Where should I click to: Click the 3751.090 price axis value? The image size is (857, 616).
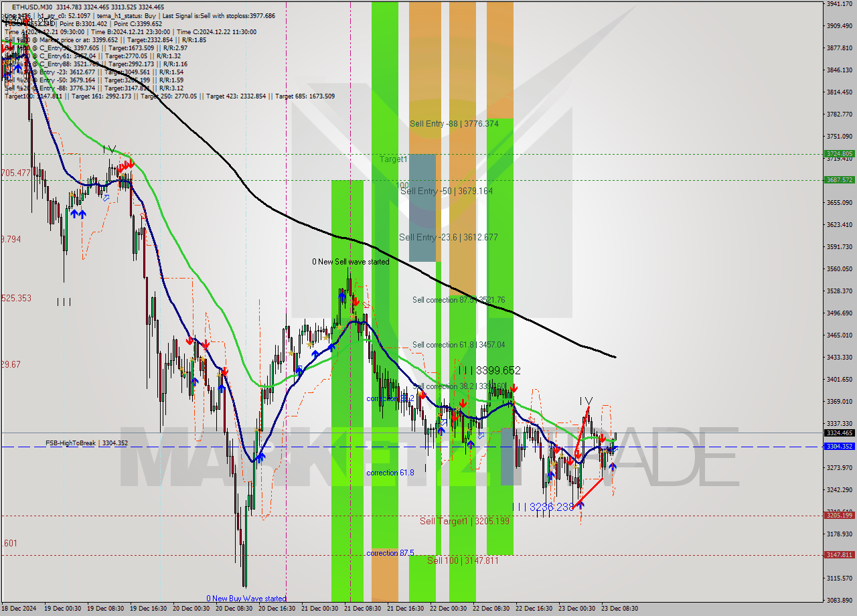[x=840, y=136]
